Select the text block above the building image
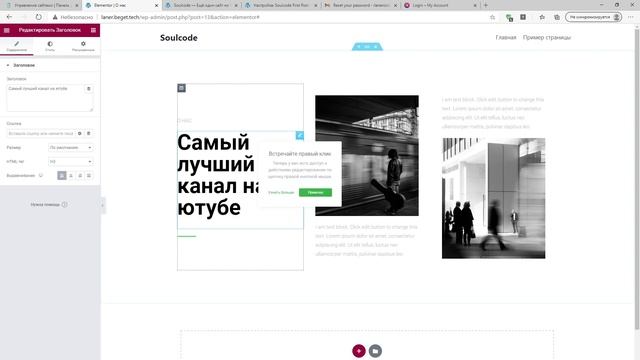The height and width of the screenshot is (360, 640). [493, 113]
